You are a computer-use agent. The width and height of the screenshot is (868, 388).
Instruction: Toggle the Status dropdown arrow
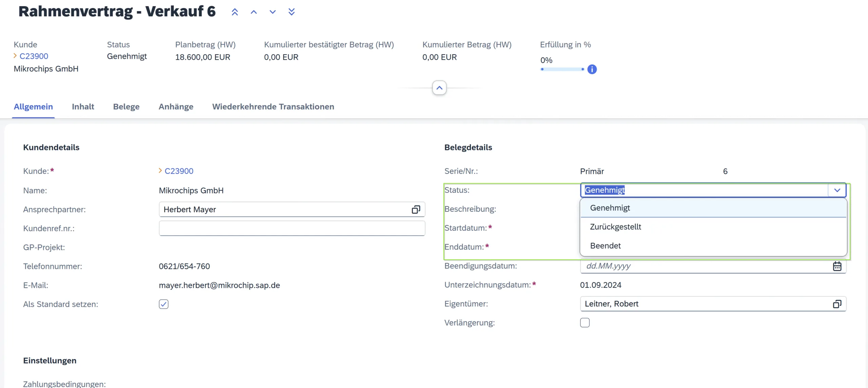837,190
